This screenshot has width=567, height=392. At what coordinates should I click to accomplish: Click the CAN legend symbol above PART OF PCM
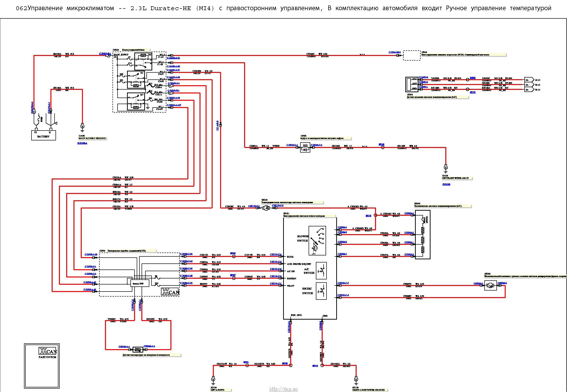tap(48, 351)
